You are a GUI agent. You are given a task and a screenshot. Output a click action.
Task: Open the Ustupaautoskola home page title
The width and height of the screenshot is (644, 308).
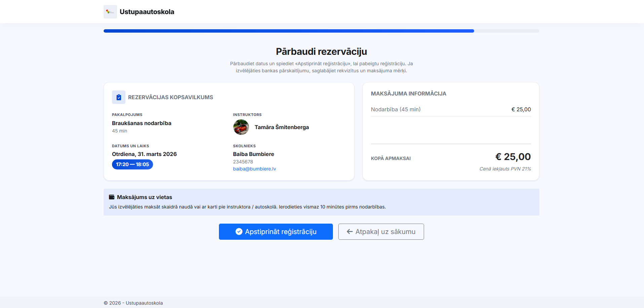coord(147,11)
